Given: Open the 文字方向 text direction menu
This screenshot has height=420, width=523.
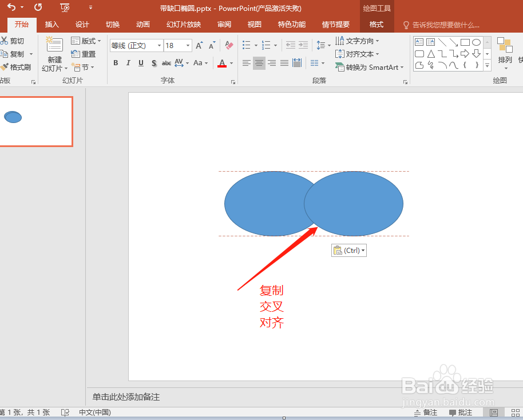Looking at the screenshot, I should pyautogui.click(x=357, y=41).
